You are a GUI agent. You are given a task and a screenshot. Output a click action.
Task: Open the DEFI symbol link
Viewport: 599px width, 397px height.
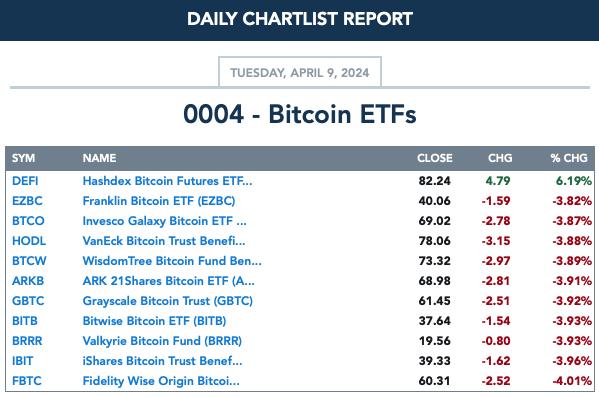pos(25,181)
